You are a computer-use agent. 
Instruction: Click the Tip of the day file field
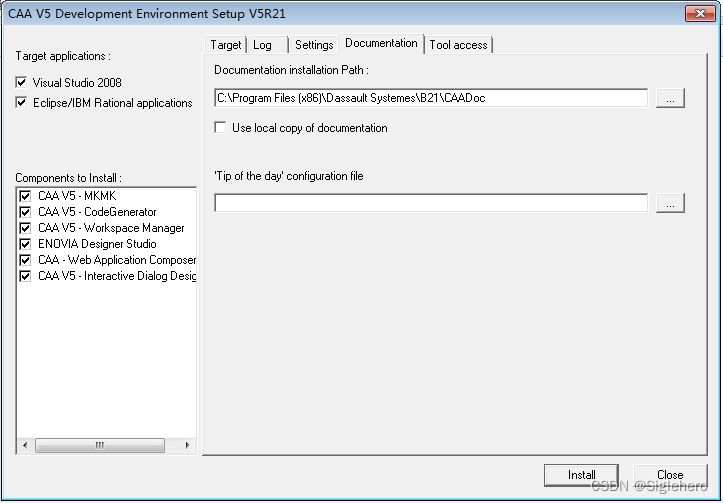click(431, 203)
